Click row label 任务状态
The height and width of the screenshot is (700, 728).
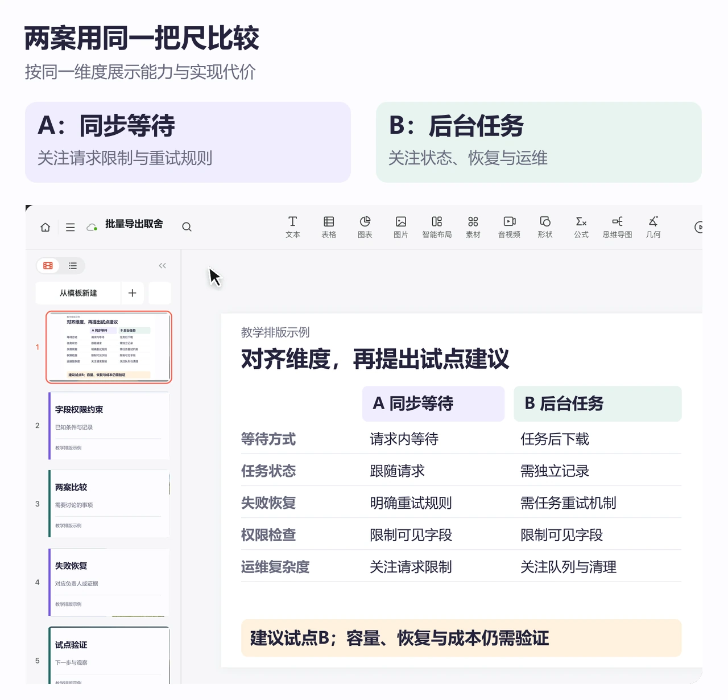point(268,471)
